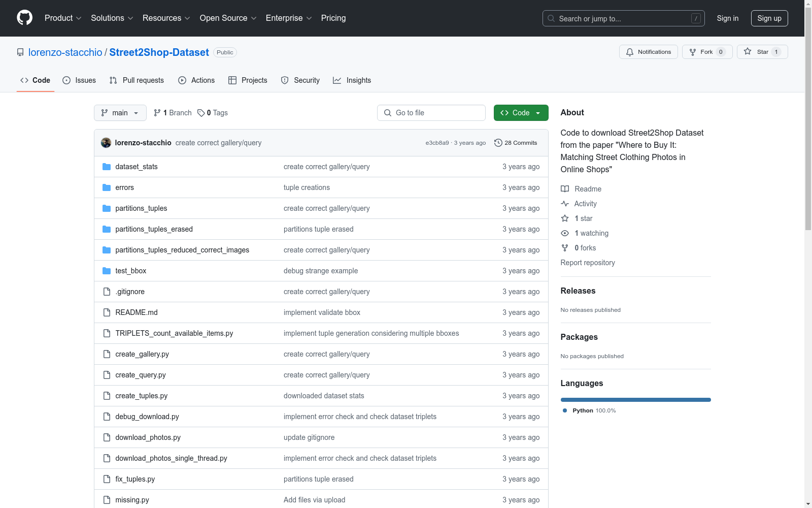Open the create_query.py file
The image size is (812, 508).
[141, 375]
